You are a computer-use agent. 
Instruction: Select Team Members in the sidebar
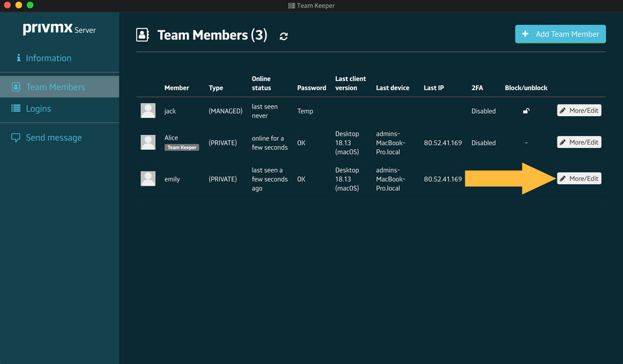click(55, 87)
